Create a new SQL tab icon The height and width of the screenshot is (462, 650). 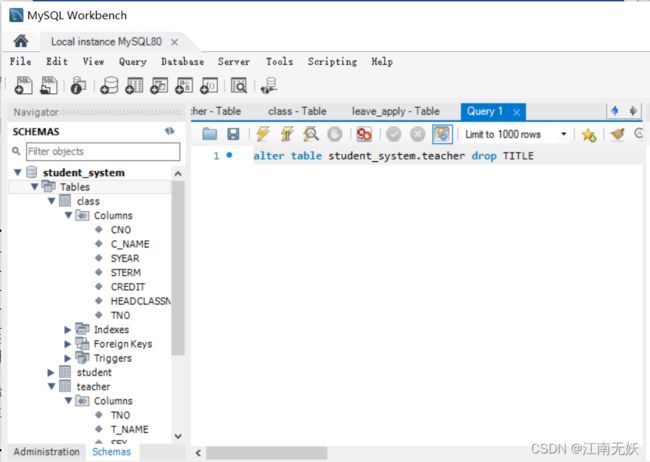24,85
